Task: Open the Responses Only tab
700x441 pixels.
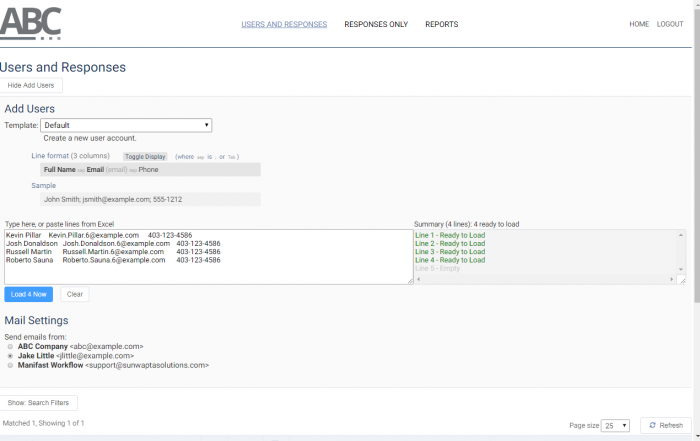Action: coord(376,24)
